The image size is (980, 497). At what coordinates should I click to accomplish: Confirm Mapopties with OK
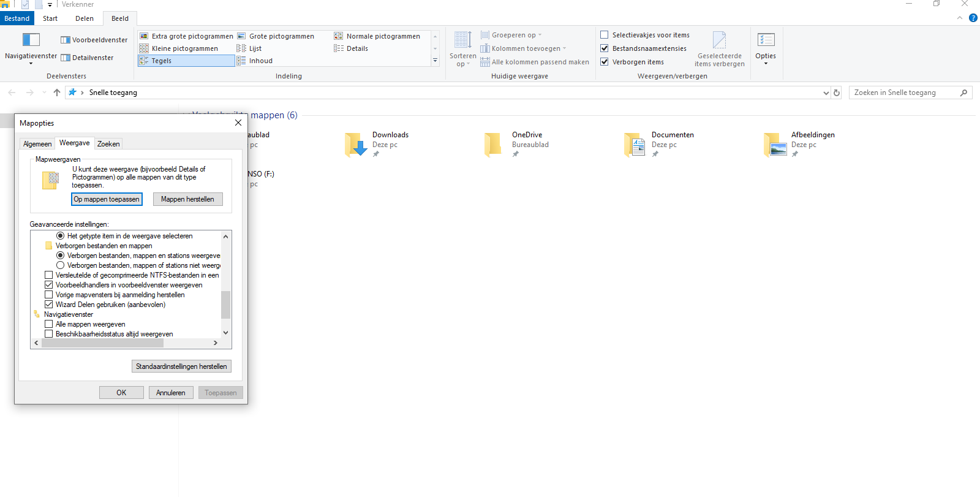pos(121,393)
